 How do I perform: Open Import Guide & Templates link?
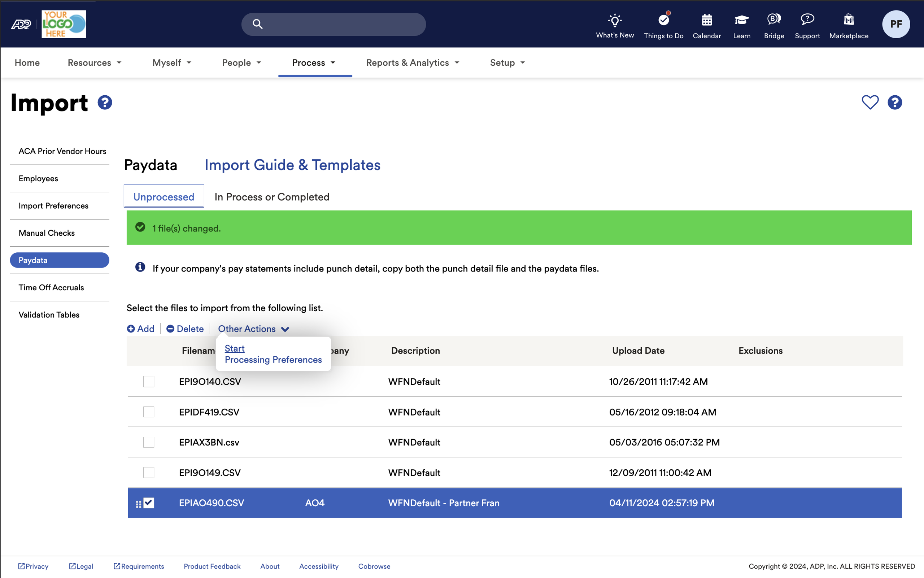[x=292, y=165]
